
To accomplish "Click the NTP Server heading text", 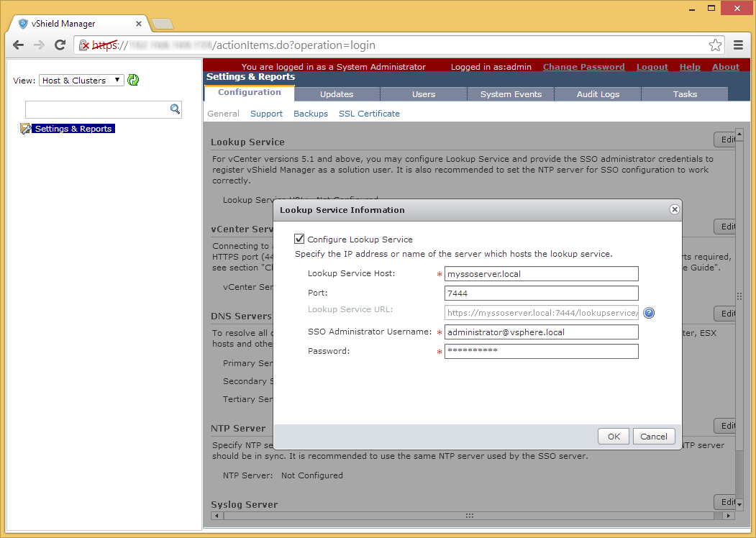I will [x=238, y=428].
